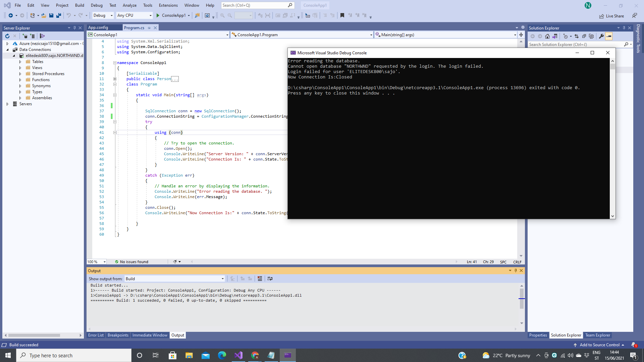Click the Properties wrench icon
The image size is (644, 362).
click(x=601, y=36)
